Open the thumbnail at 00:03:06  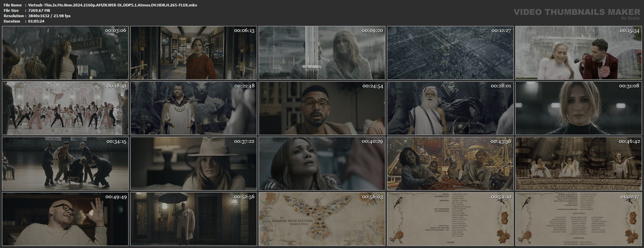click(x=65, y=53)
